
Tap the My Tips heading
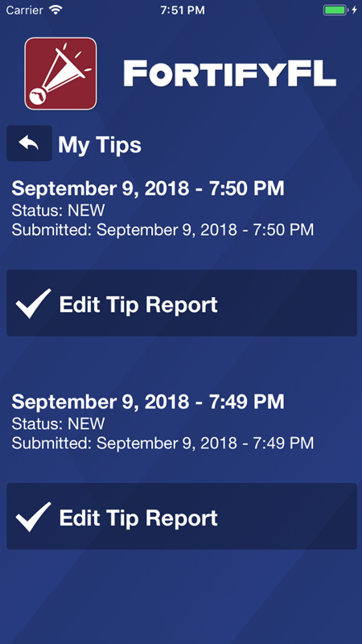100,145
